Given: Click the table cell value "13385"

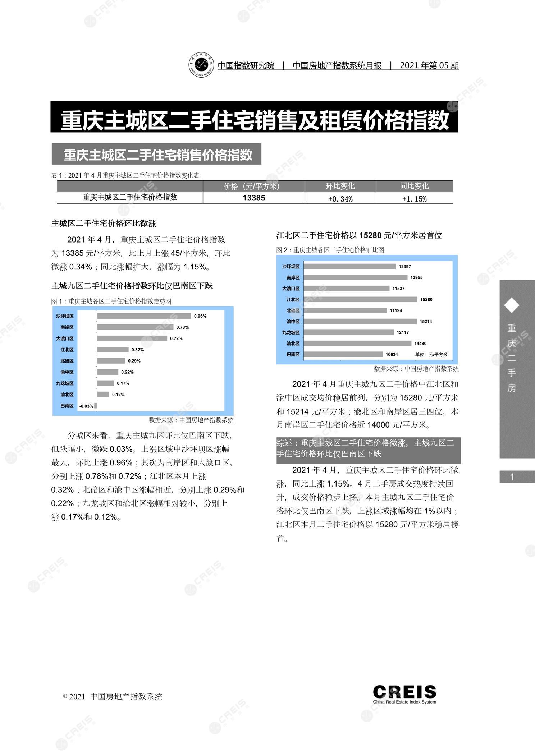Looking at the screenshot, I should coord(254,198).
